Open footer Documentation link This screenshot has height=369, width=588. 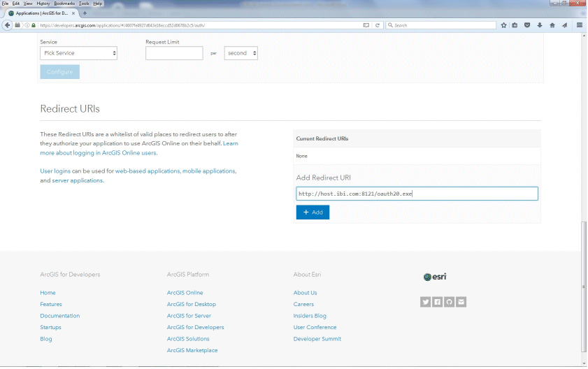60,316
